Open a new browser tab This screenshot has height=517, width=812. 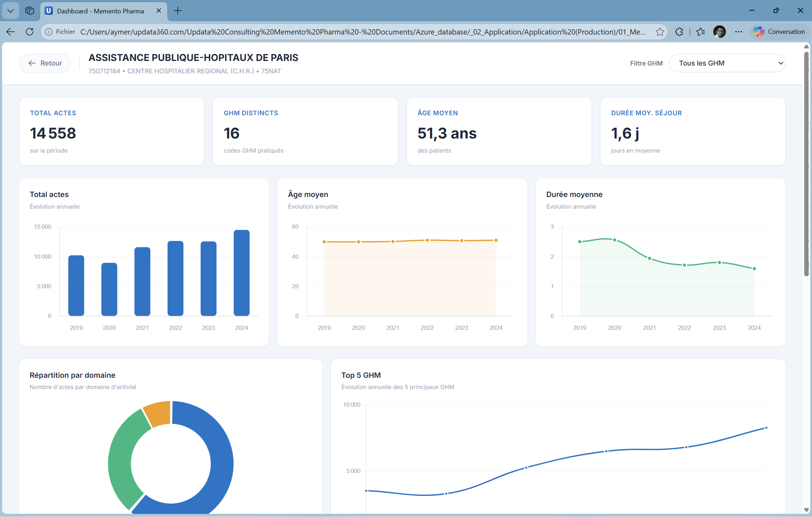tap(178, 11)
